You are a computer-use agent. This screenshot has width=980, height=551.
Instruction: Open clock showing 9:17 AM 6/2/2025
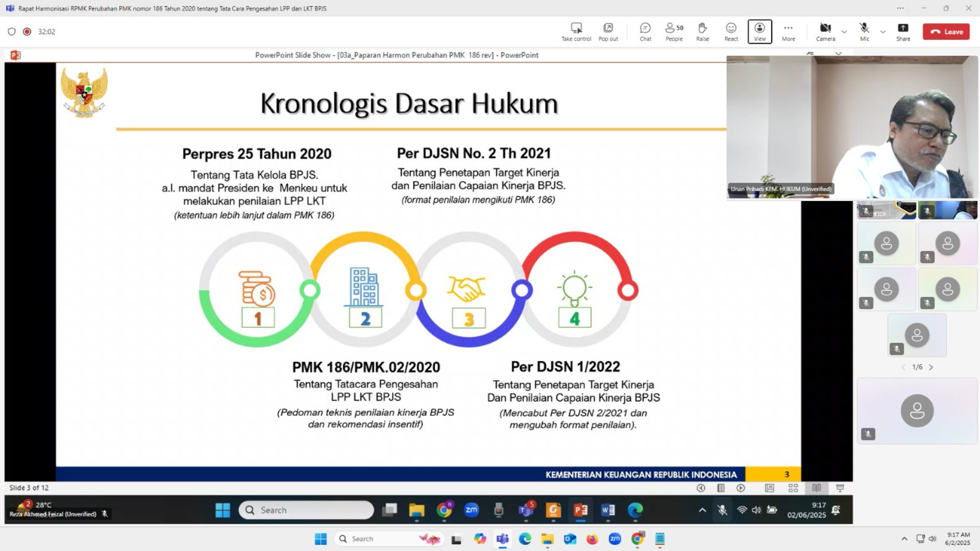click(x=958, y=539)
